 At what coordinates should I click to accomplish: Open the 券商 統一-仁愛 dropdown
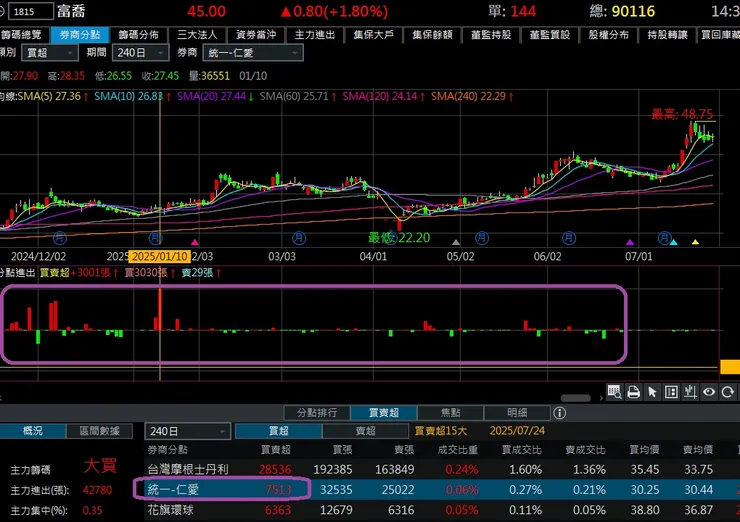click(253, 53)
